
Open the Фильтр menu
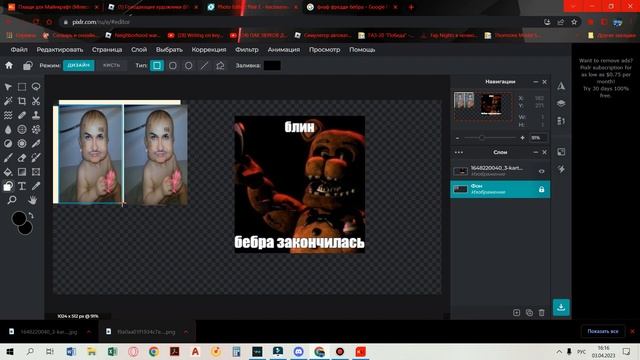(247, 49)
